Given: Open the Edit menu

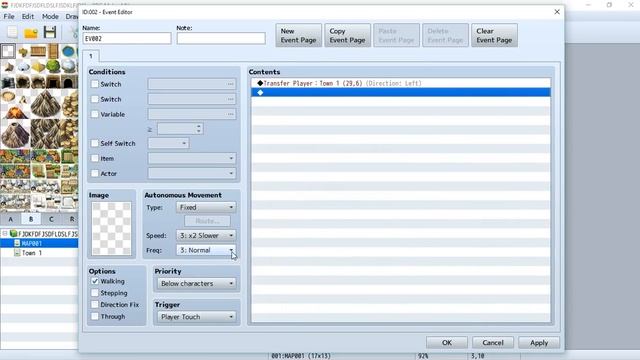Looking at the screenshot, I should coord(28,17).
